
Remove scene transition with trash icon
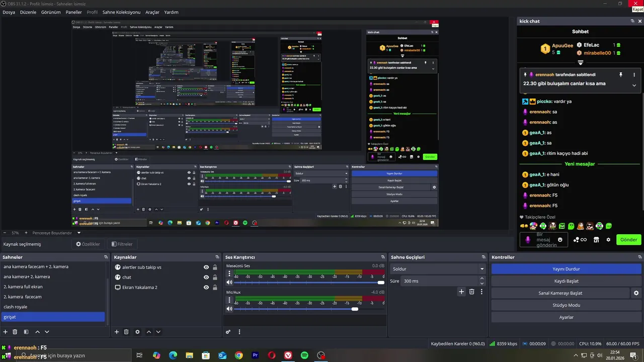pyautogui.click(x=471, y=292)
